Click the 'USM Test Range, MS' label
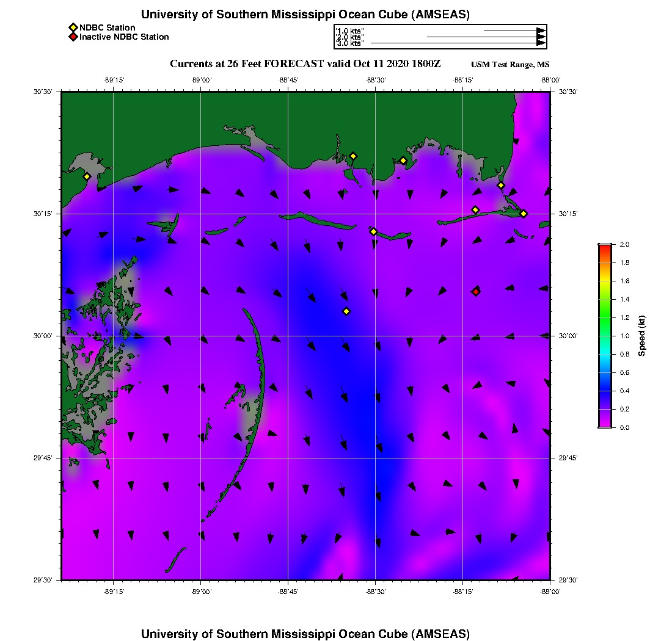Viewport: 672px width, 641px height. point(510,65)
